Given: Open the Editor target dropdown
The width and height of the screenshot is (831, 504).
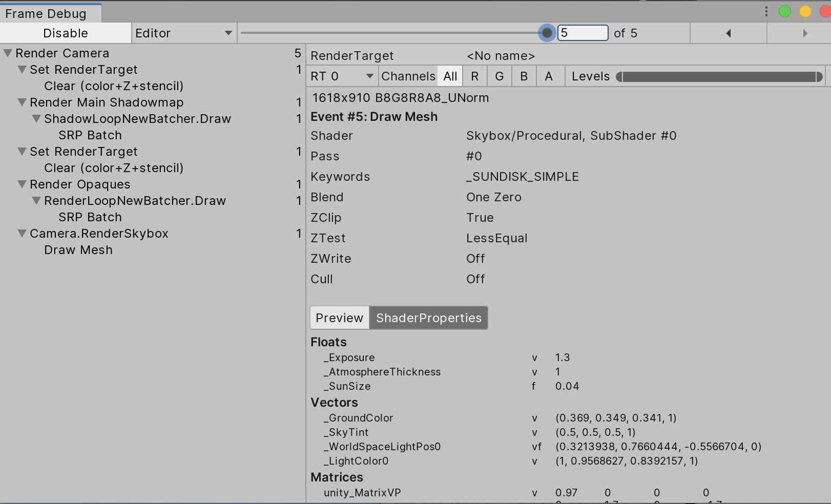Looking at the screenshot, I should tap(182, 33).
